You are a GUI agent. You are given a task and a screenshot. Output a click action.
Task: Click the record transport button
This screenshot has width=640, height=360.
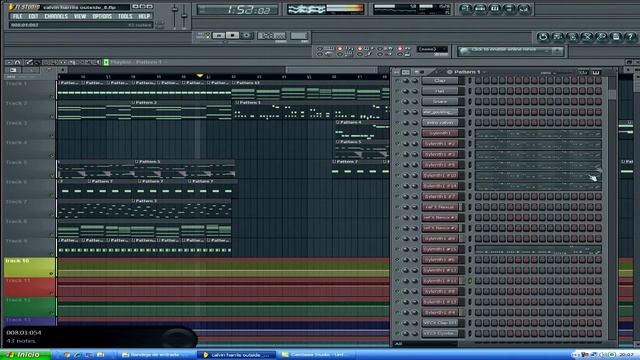pos(247,36)
